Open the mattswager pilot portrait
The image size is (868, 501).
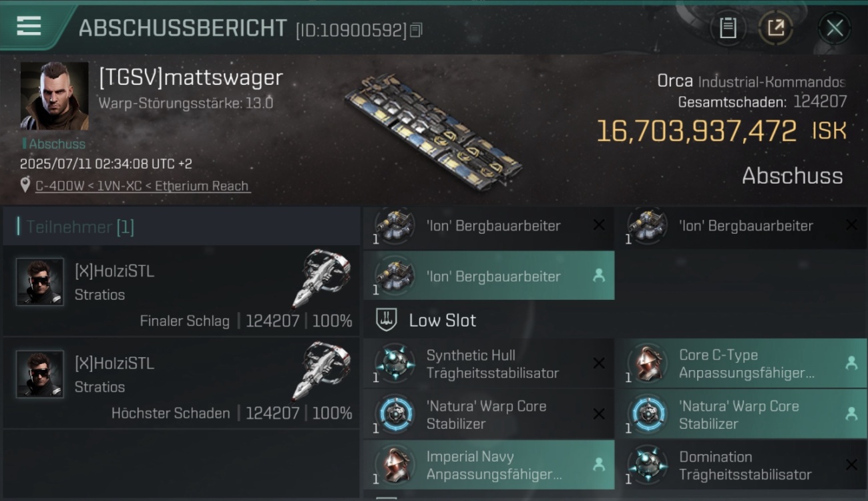(x=54, y=96)
